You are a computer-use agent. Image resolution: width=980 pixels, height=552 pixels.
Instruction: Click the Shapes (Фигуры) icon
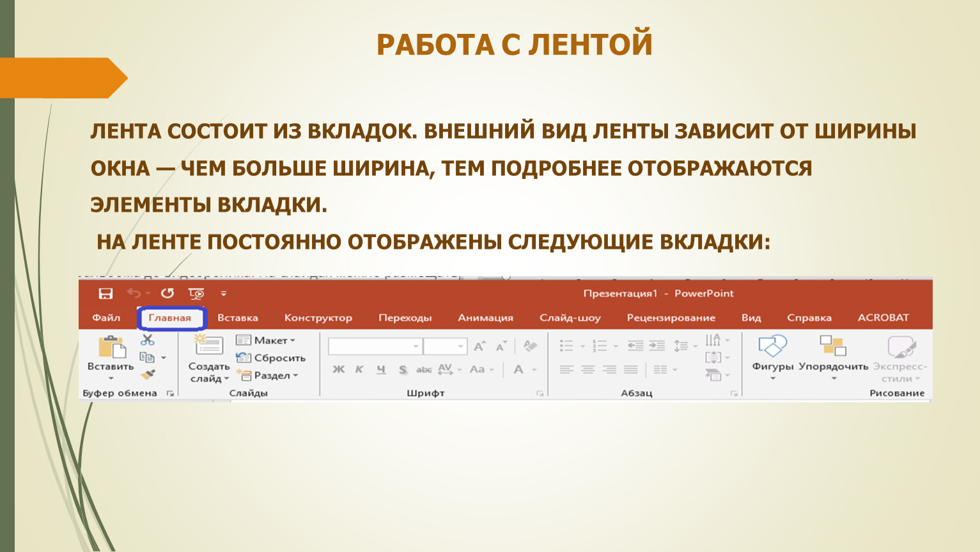coord(772,347)
